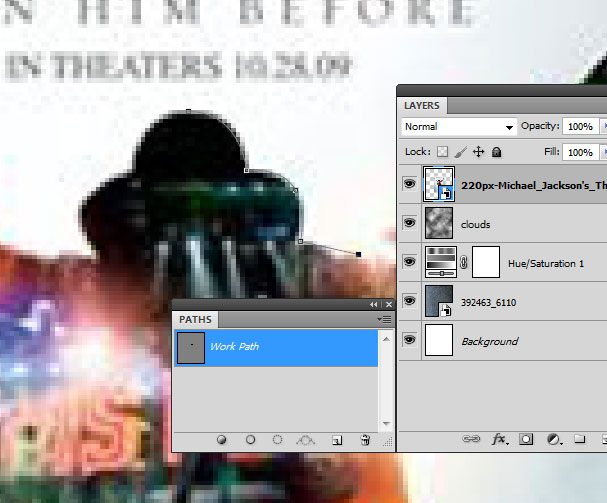Screen dimensions: 607x503
Task: Create new path icon in Paths panel
Action: click(x=337, y=440)
